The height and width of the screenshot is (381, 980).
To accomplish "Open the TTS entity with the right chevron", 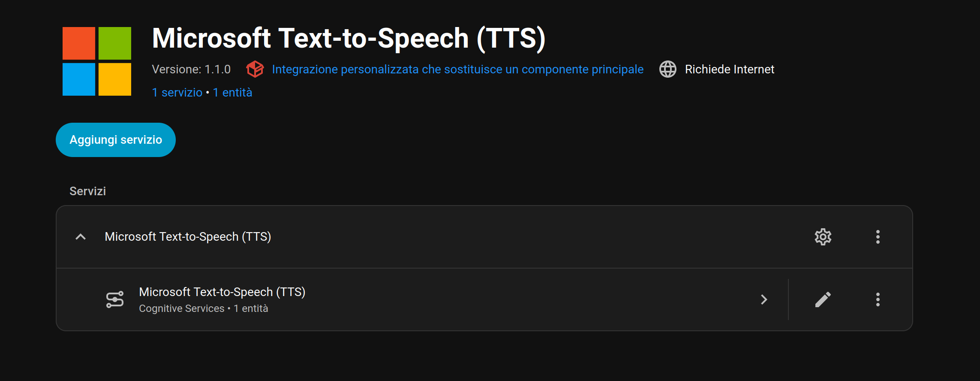I will 764,299.
